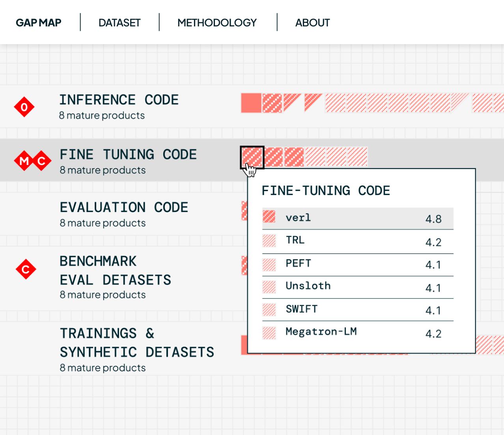Select the SWIFT row in the popup
The image size is (504, 435).
pos(358,310)
